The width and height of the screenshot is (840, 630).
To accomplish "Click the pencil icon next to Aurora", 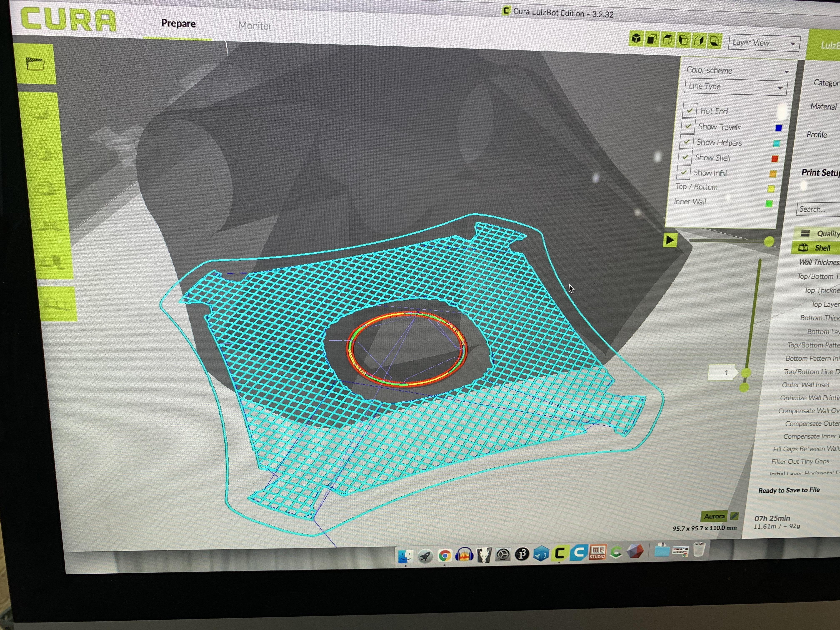I will coord(734,516).
